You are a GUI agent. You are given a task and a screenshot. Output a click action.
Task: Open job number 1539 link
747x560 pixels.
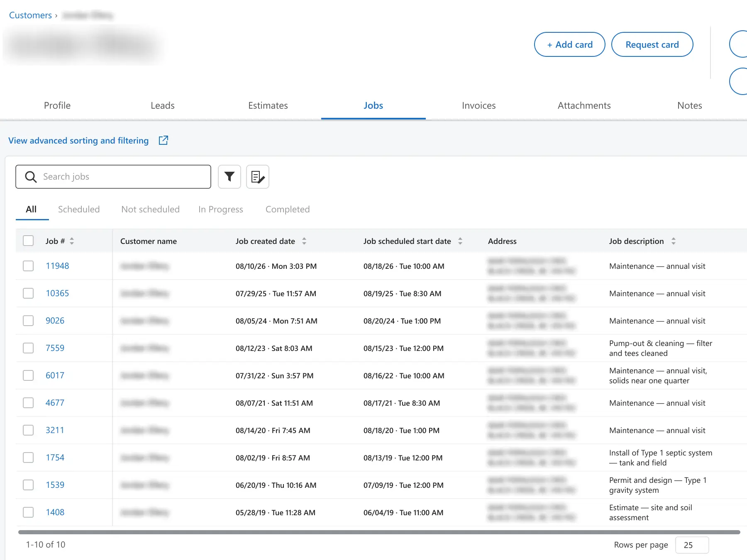pyautogui.click(x=55, y=485)
